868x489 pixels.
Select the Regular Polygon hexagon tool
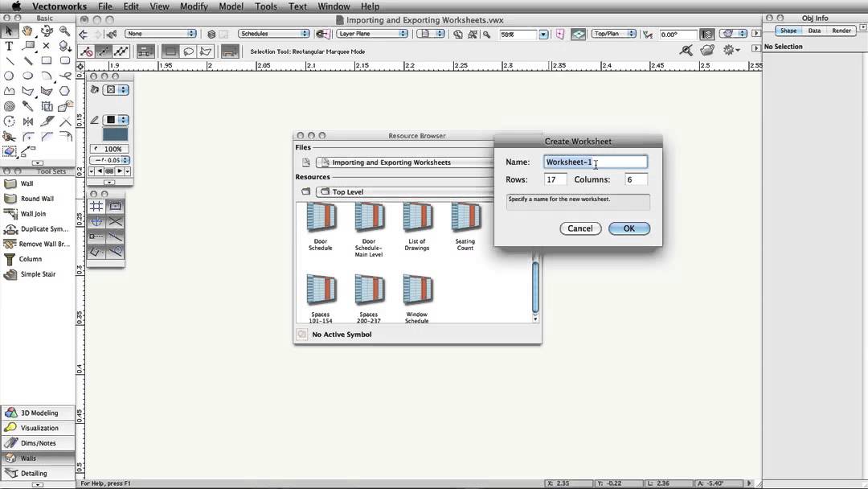coord(65,91)
